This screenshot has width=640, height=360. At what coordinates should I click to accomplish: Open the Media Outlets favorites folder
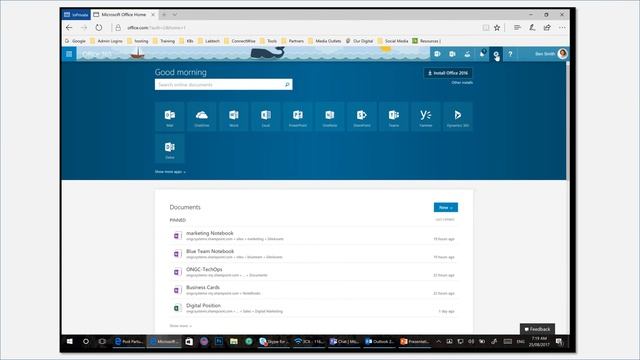click(324, 41)
